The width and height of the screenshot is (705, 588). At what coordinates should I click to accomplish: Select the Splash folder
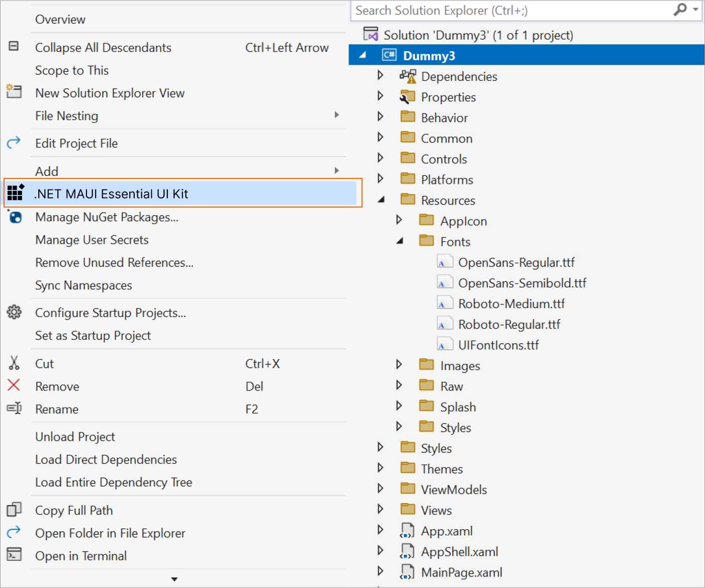(458, 407)
